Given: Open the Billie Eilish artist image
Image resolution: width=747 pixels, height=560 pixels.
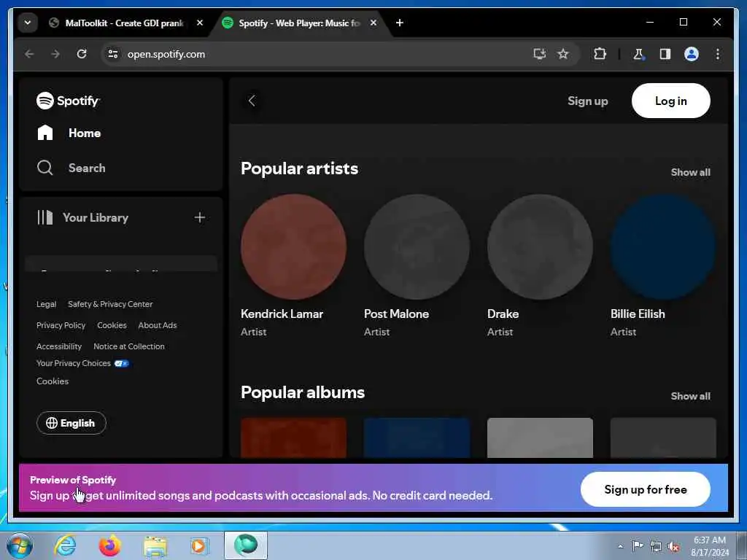Looking at the screenshot, I should 663,246.
